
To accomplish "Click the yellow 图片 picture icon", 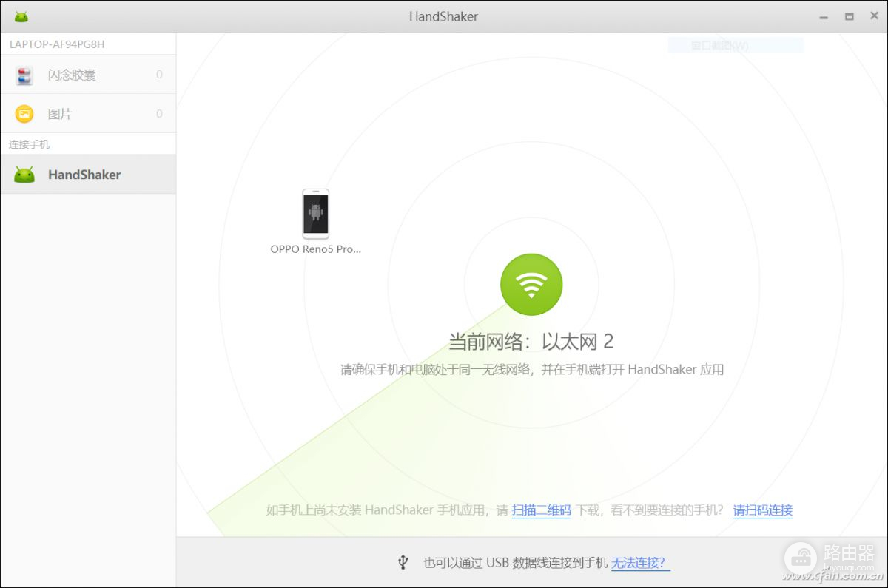I will [x=24, y=114].
